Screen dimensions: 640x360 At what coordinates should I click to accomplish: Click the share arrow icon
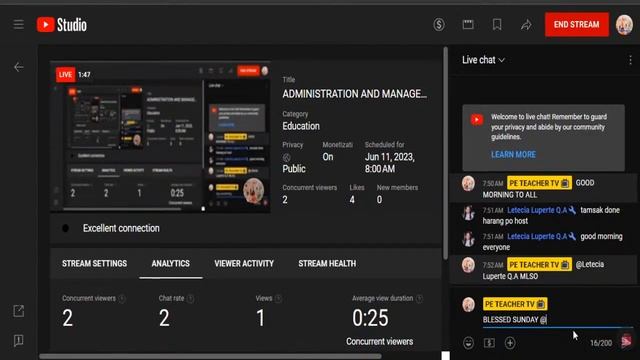click(x=526, y=25)
